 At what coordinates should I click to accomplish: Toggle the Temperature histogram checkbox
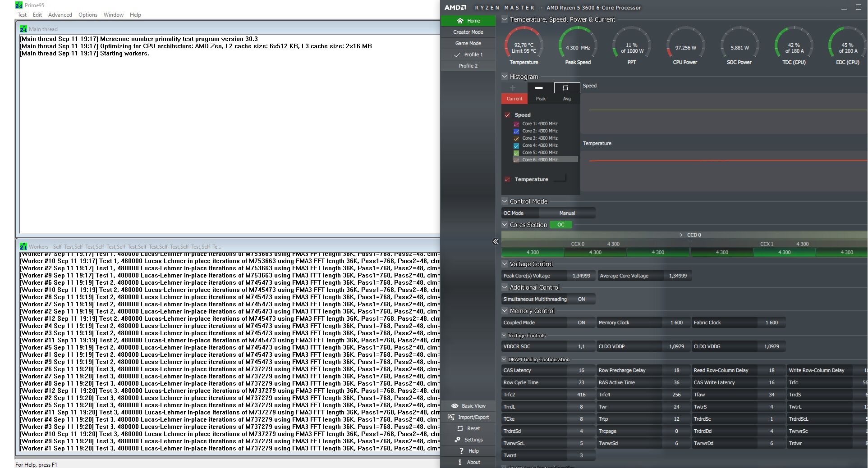(507, 179)
